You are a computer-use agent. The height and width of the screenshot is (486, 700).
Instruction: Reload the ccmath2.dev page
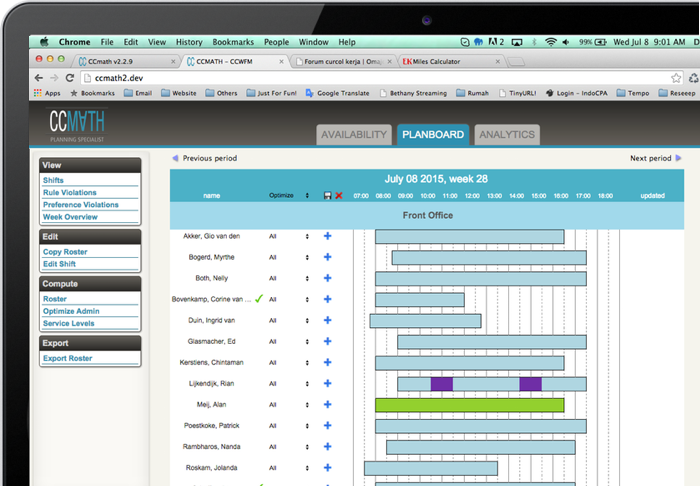coord(70,78)
